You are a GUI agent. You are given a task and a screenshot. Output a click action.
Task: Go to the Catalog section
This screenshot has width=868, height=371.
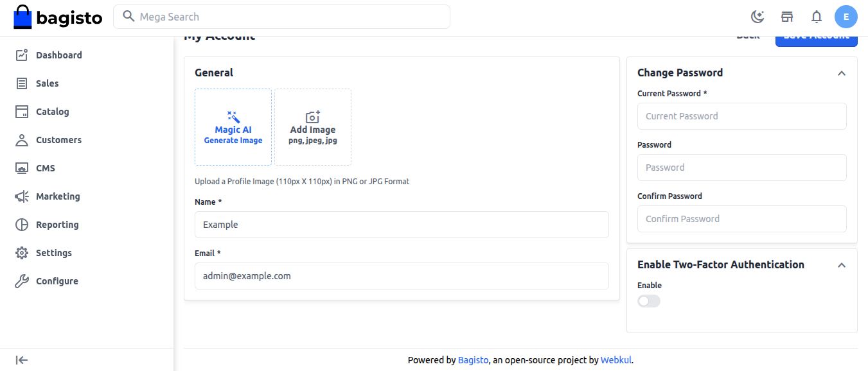(x=52, y=112)
